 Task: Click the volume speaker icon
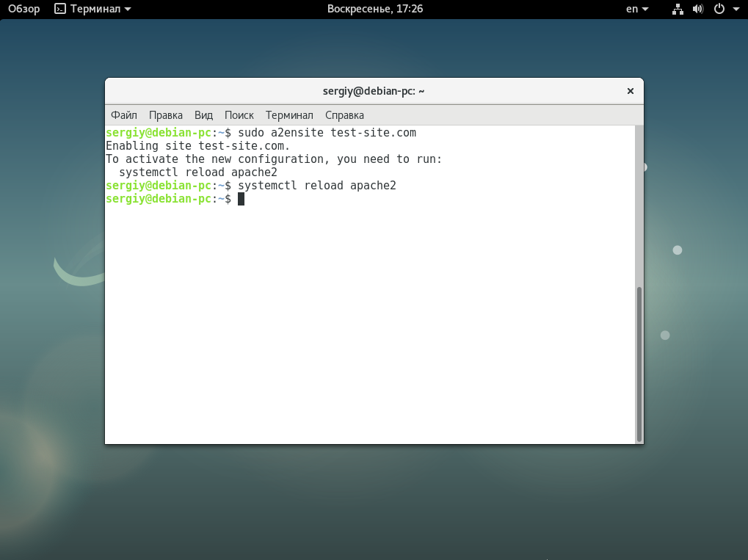697,10
